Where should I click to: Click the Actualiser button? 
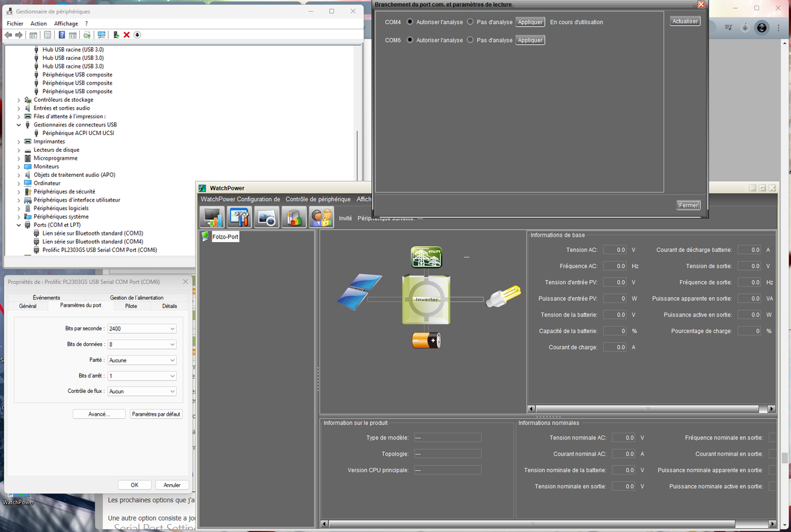pyautogui.click(x=685, y=21)
